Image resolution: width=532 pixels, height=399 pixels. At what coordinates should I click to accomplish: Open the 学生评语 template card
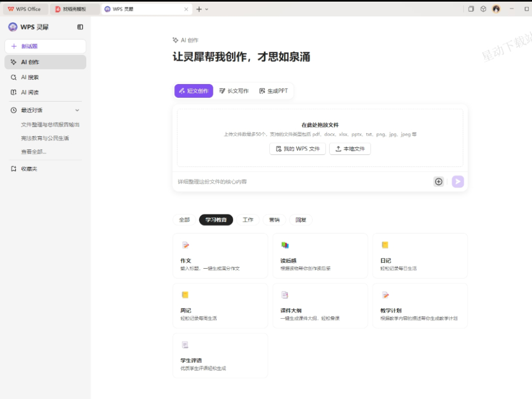pyautogui.click(x=220, y=355)
